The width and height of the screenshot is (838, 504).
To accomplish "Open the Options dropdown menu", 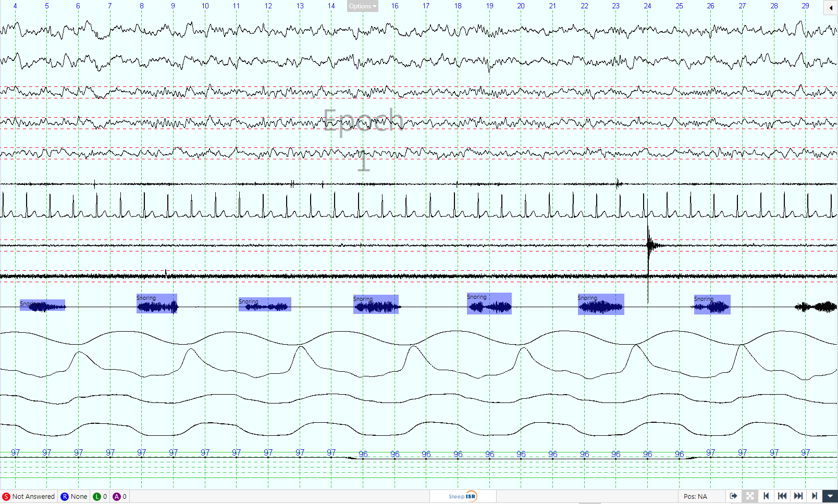I will pyautogui.click(x=362, y=6).
